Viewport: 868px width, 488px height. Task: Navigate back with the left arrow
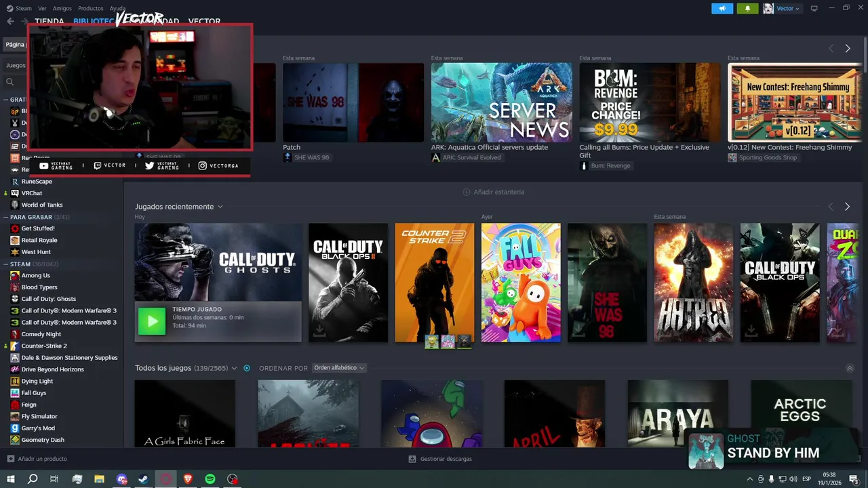(10, 22)
